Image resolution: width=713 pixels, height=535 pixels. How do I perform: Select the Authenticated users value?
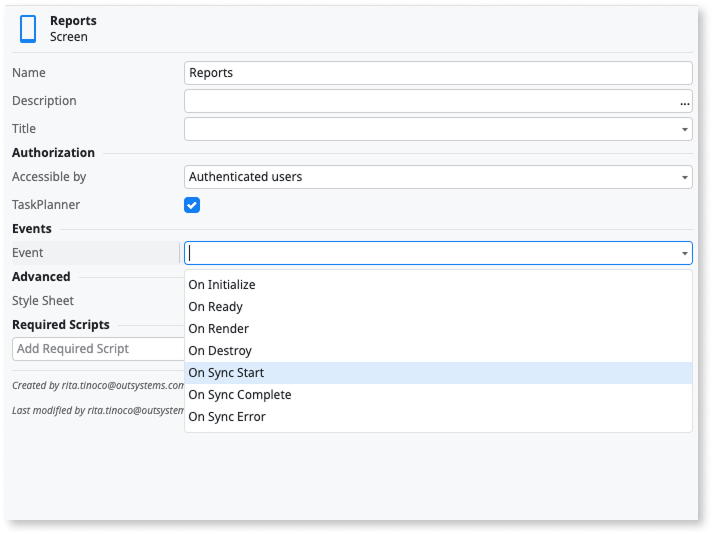(x=246, y=177)
